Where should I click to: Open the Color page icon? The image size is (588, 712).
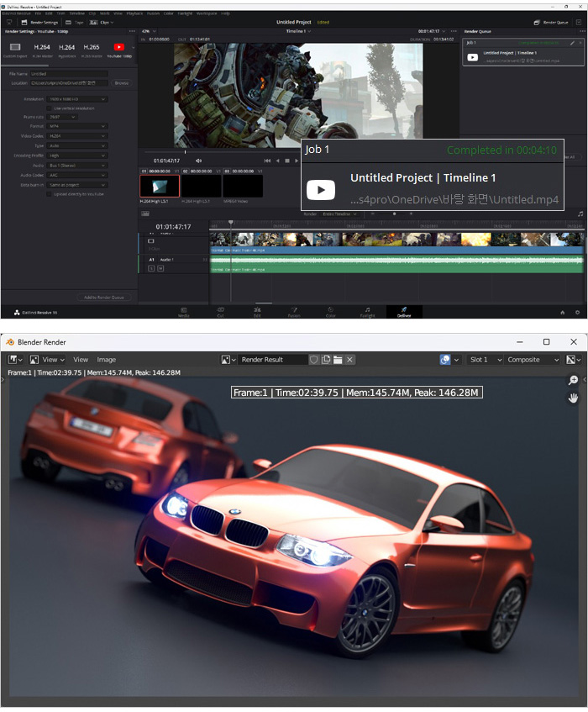pyautogui.click(x=330, y=310)
